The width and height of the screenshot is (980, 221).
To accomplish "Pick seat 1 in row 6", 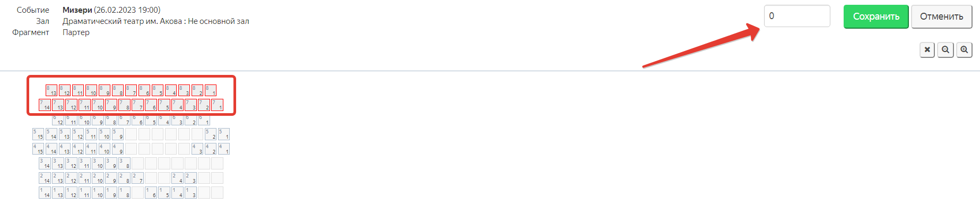I will (x=204, y=120).
